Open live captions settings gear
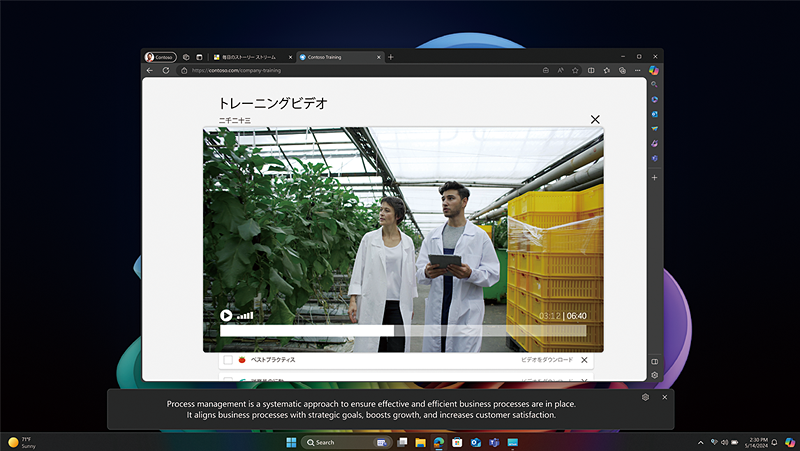This screenshot has width=800, height=451. tap(645, 397)
